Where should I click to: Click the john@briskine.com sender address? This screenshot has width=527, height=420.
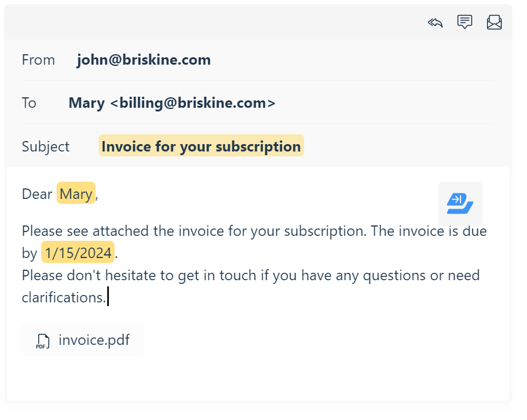click(x=143, y=60)
